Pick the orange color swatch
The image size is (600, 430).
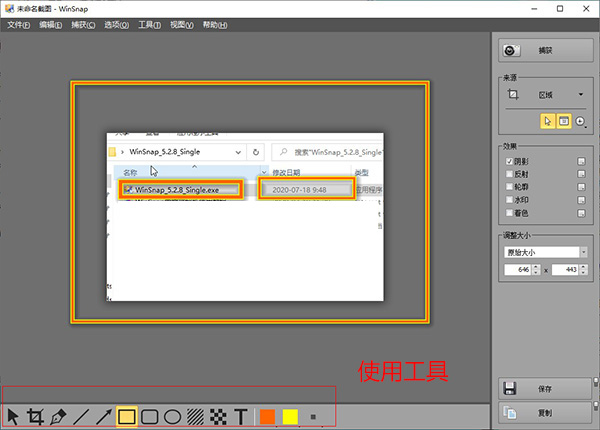[x=267, y=417]
